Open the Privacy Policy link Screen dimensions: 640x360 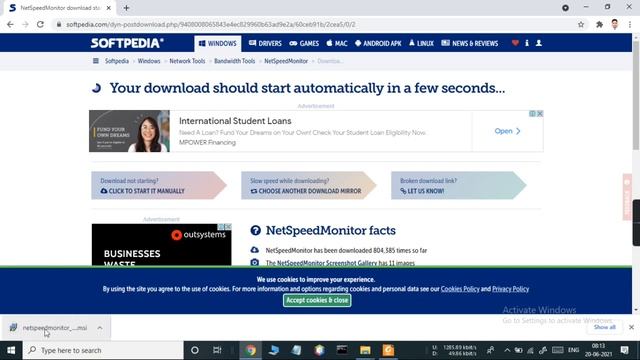[510, 289]
